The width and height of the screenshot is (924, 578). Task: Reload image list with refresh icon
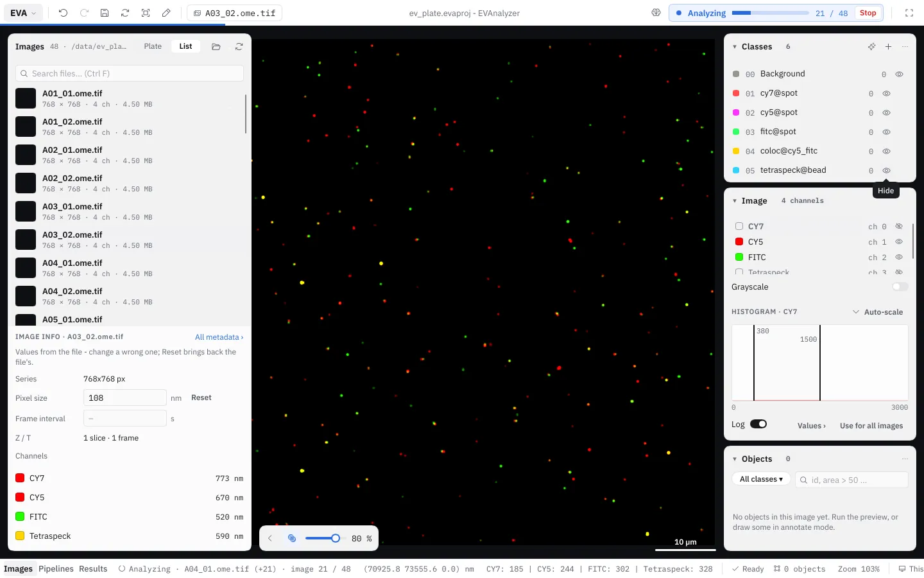tap(239, 46)
